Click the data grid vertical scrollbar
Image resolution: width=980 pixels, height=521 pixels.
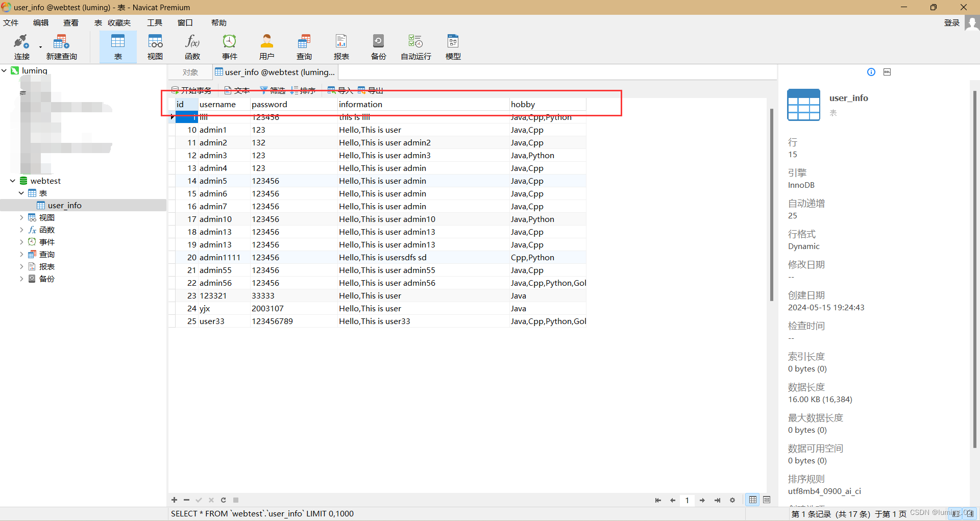pyautogui.click(x=772, y=204)
